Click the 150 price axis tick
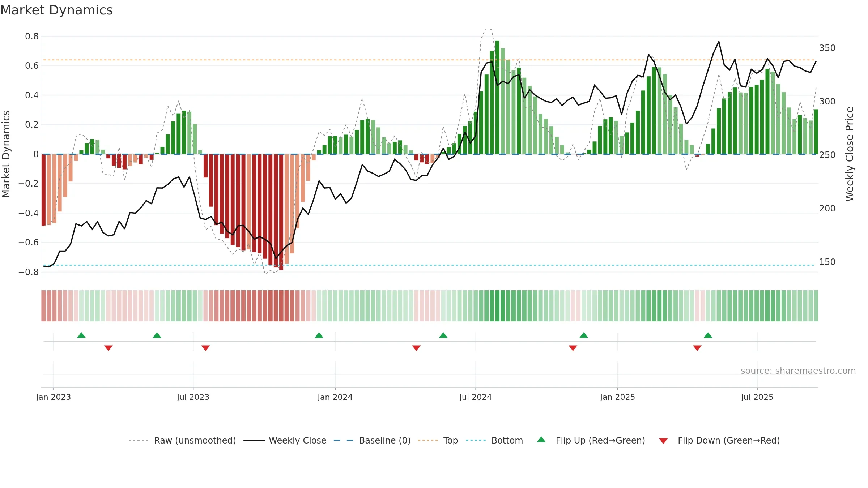The width and height of the screenshot is (868, 488). 827,262
